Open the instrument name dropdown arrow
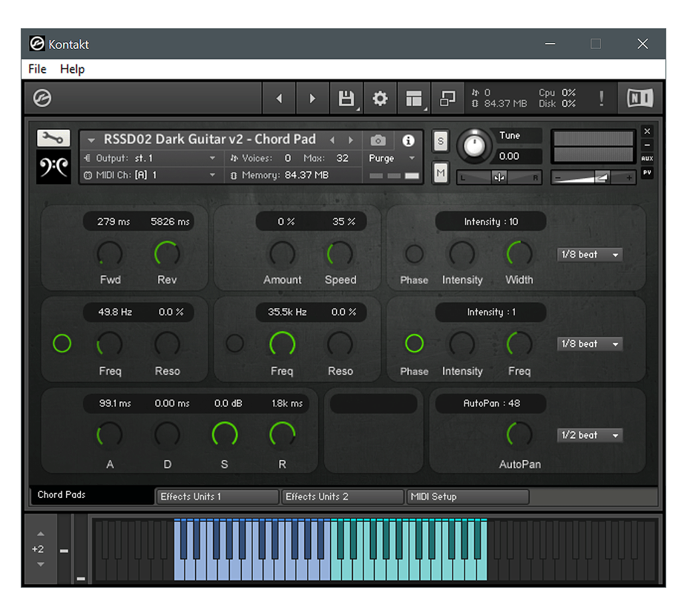Image resolution: width=687 pixels, height=616 pixels. pos(91,140)
